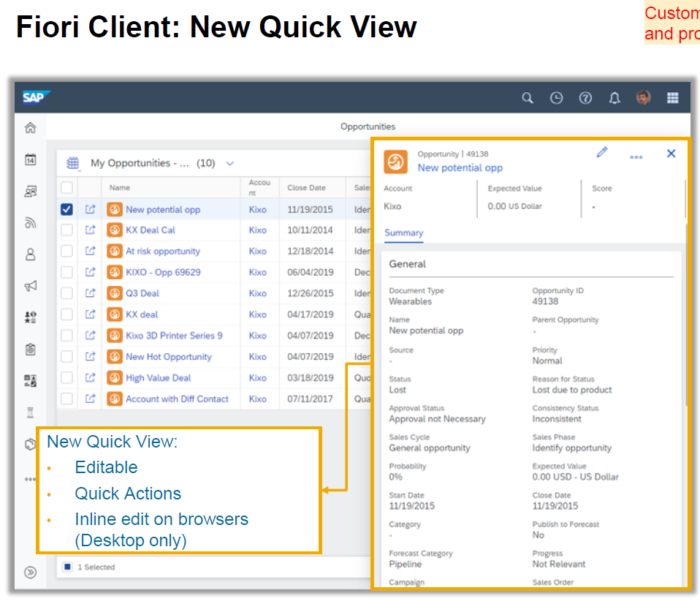Open quick view icon for Q3 Deal

90,293
